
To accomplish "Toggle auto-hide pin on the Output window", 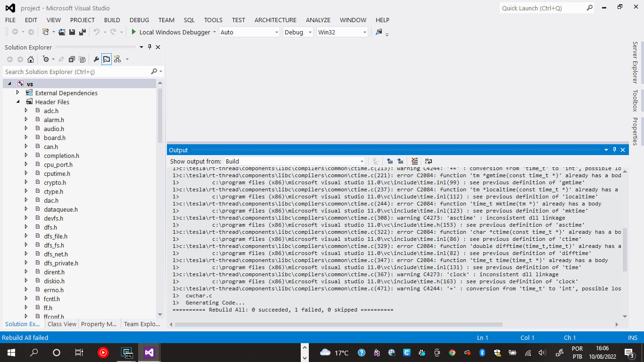I will [614, 149].
